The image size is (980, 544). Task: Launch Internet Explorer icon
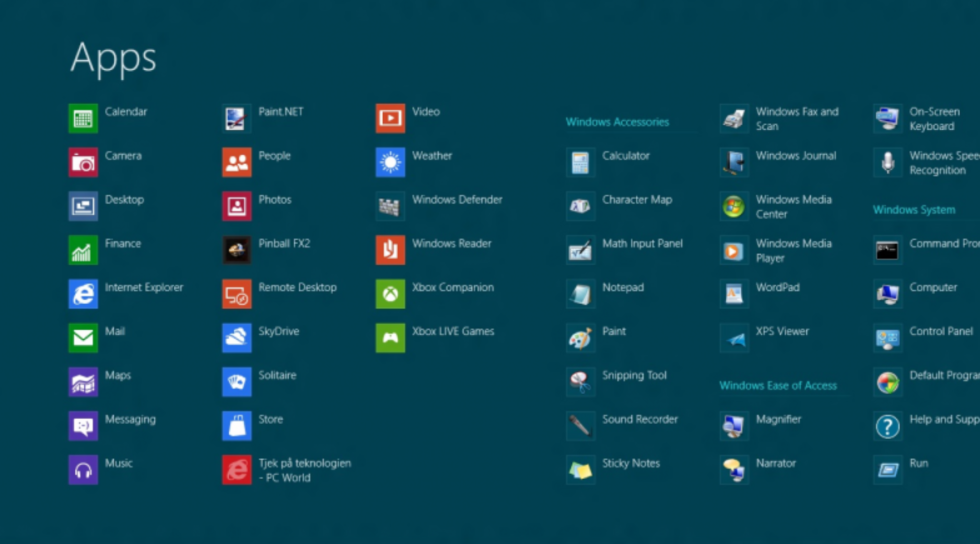[83, 294]
